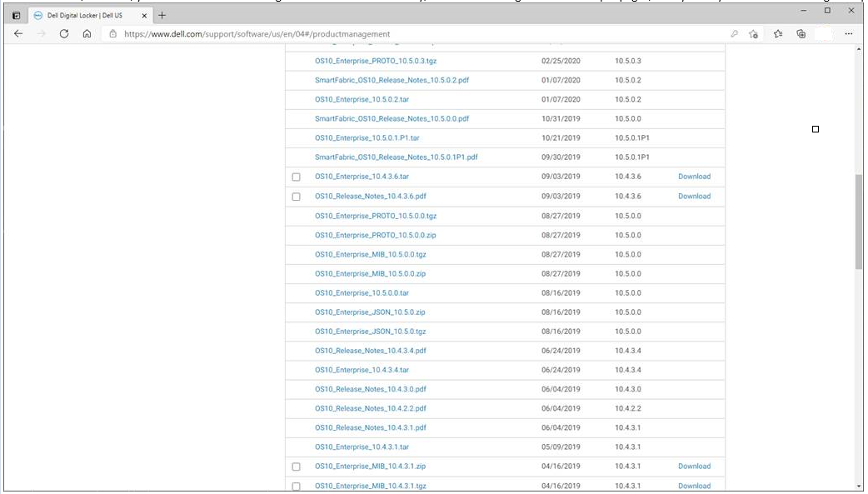Open the saved password key icon

pos(735,34)
